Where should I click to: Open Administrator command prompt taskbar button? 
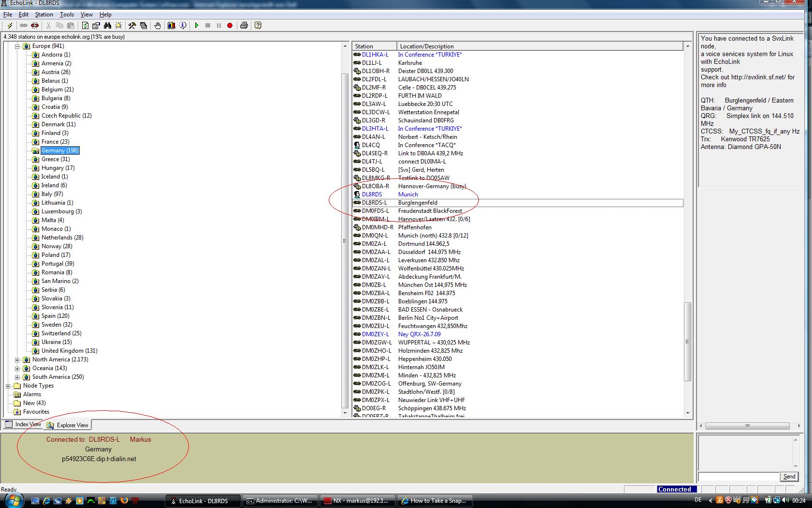(x=280, y=501)
